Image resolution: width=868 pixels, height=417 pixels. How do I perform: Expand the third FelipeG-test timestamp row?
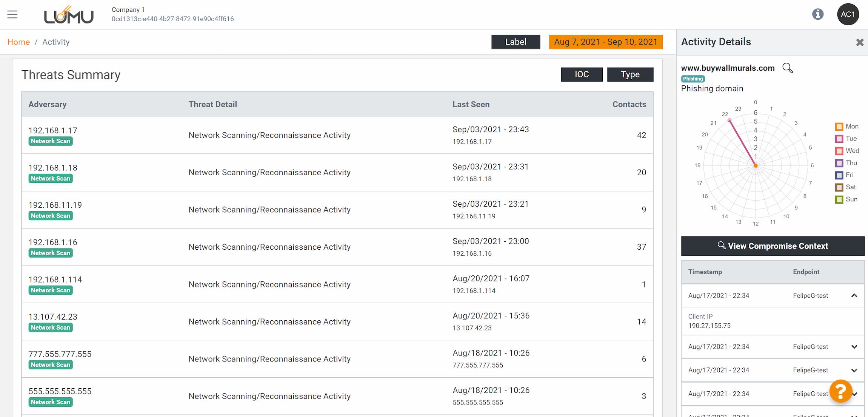coord(854,370)
